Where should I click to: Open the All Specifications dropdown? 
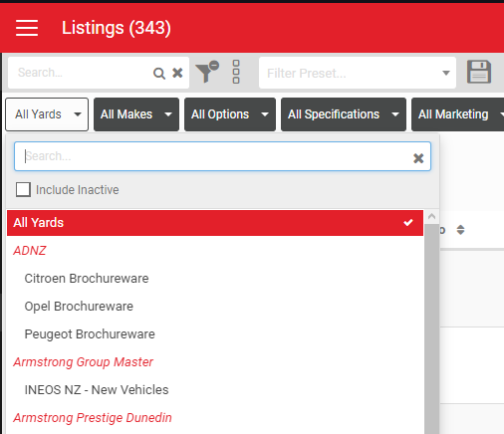pos(344,114)
